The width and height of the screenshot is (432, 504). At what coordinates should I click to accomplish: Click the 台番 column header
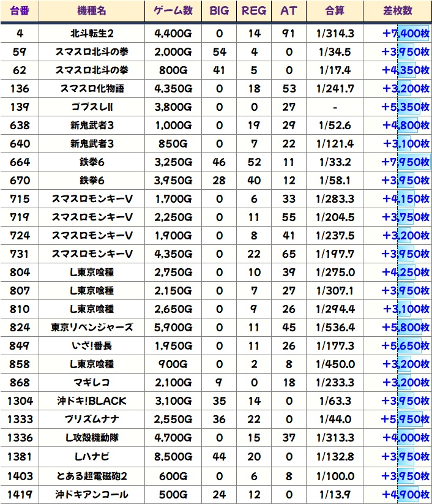(20, 11)
